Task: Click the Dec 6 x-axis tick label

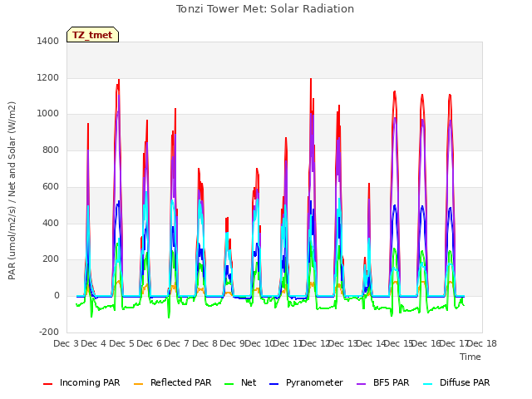Action: pyautogui.click(x=149, y=343)
